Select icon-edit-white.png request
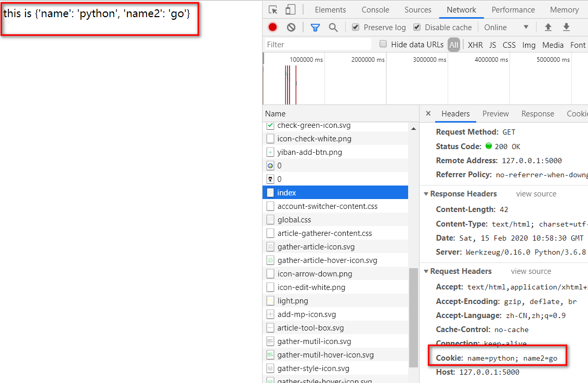This screenshot has width=588, height=383. 335,287
